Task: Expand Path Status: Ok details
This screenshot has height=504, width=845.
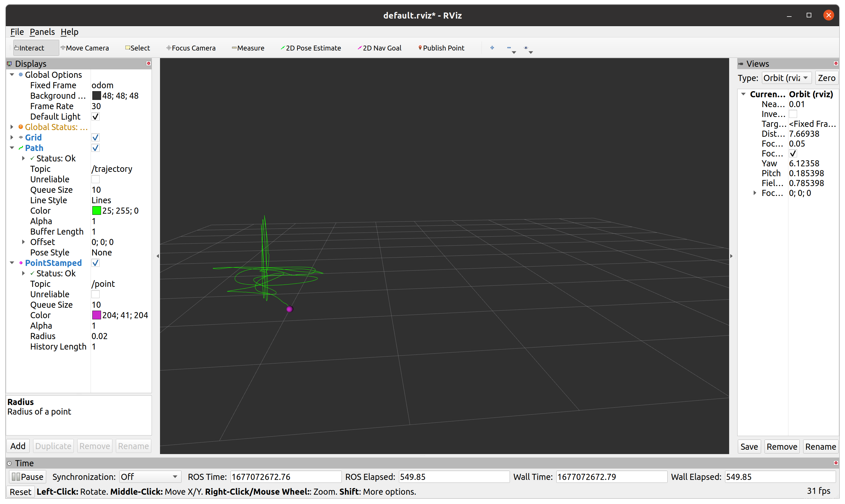Action: tap(24, 158)
